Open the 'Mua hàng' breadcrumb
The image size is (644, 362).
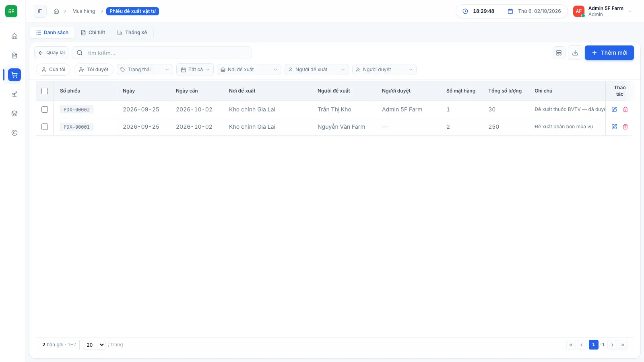pyautogui.click(x=84, y=11)
